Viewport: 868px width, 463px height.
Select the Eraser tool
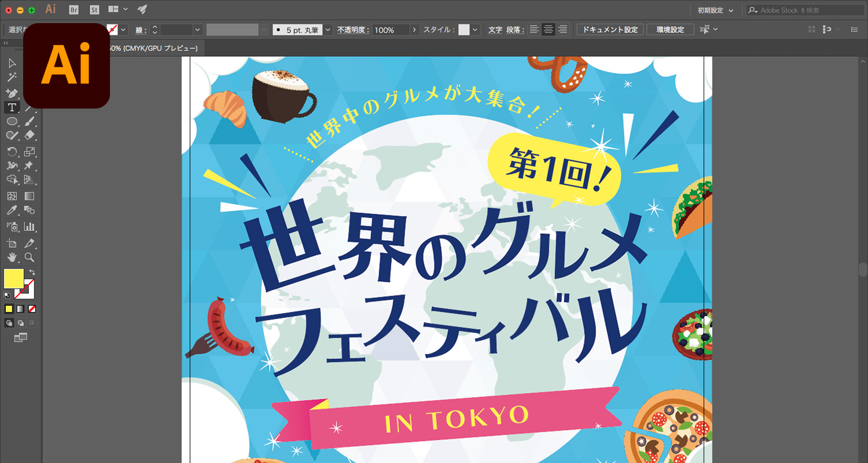pos(30,135)
